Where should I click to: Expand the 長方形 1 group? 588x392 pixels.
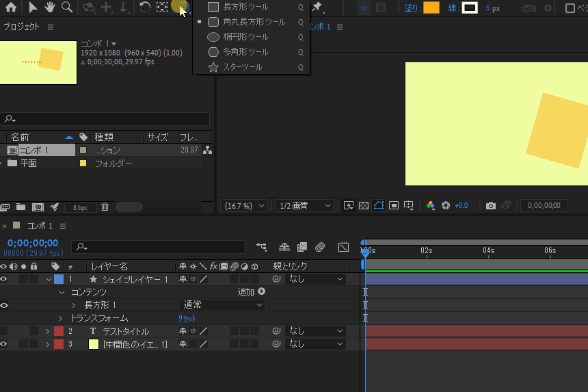click(x=74, y=305)
